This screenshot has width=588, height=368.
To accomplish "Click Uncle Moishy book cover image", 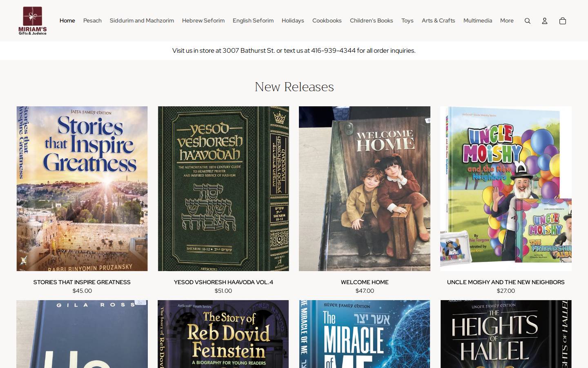I will [x=506, y=188].
